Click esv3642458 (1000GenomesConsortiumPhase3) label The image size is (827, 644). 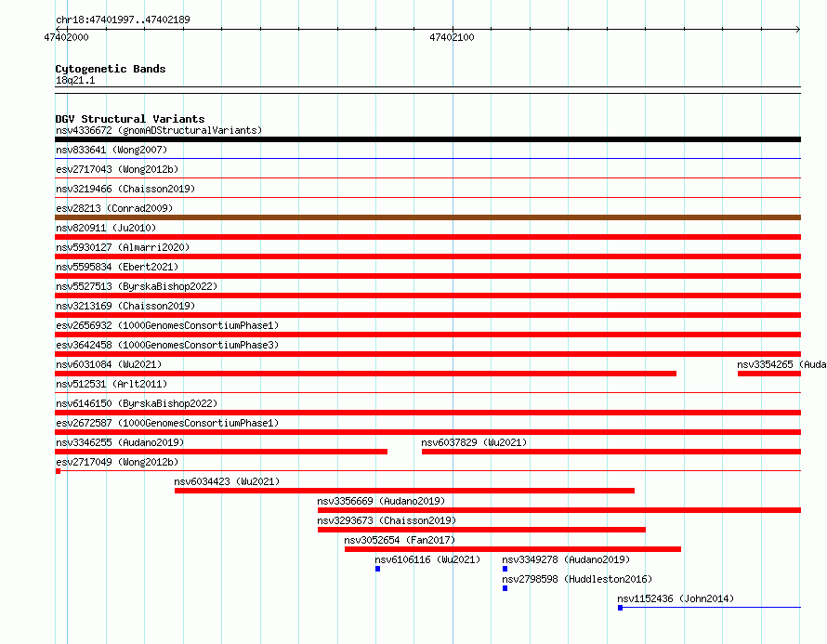click(167, 345)
